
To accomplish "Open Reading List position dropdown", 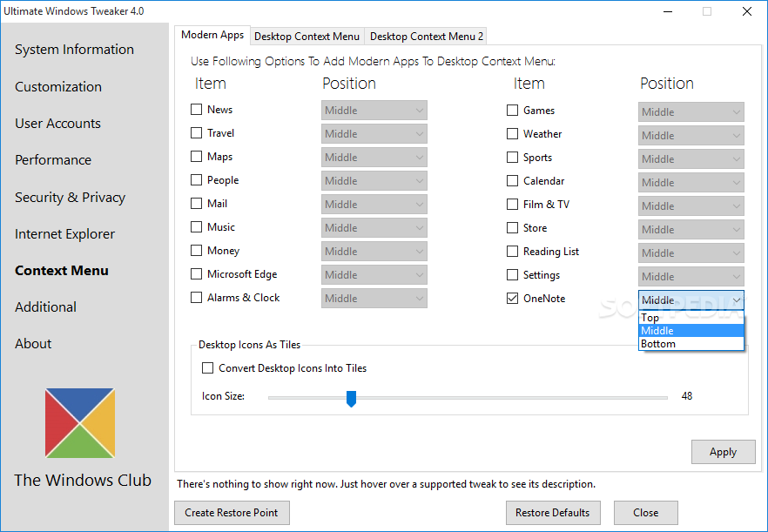I will (x=691, y=253).
